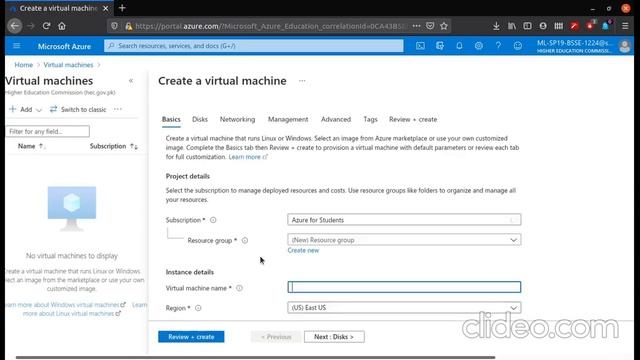The image size is (640, 360).
Task: Open Learn more about Windows virtual machines
Action: tap(65, 305)
